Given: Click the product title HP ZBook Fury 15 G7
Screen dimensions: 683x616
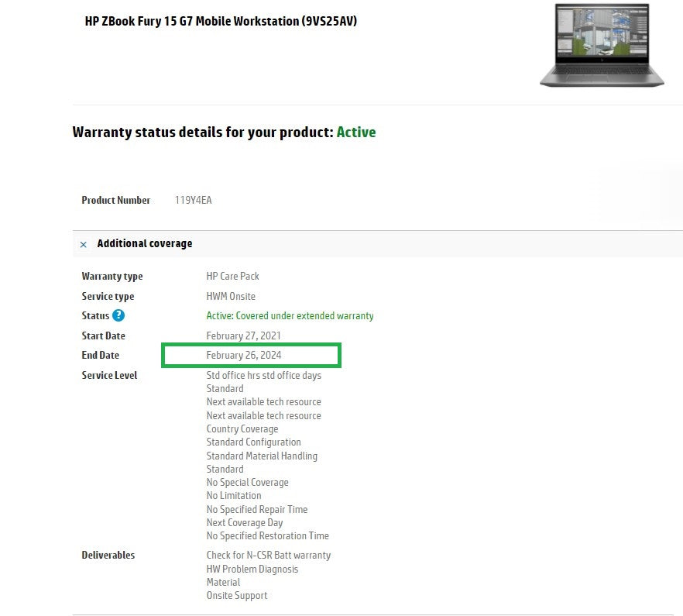Looking at the screenshot, I should pyautogui.click(x=221, y=21).
